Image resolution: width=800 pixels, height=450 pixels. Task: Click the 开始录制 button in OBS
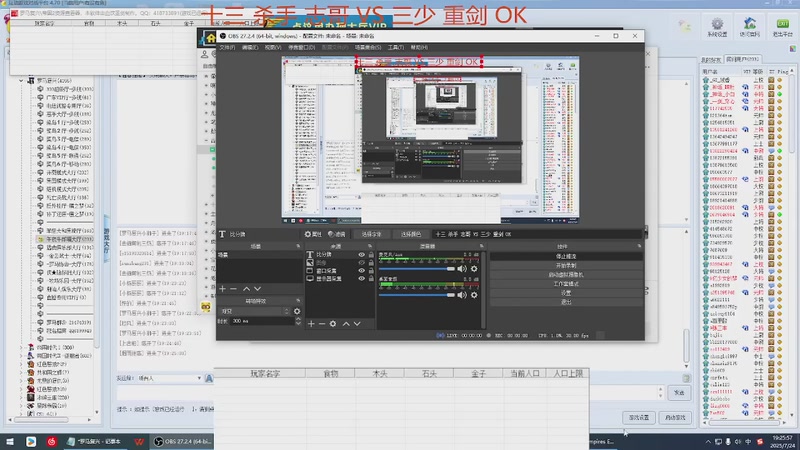click(x=566, y=265)
